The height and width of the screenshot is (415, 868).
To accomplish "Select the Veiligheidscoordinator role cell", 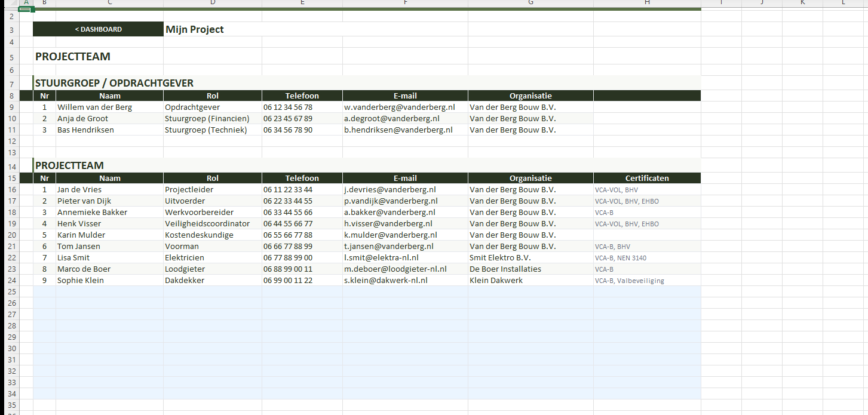I will 207,224.
